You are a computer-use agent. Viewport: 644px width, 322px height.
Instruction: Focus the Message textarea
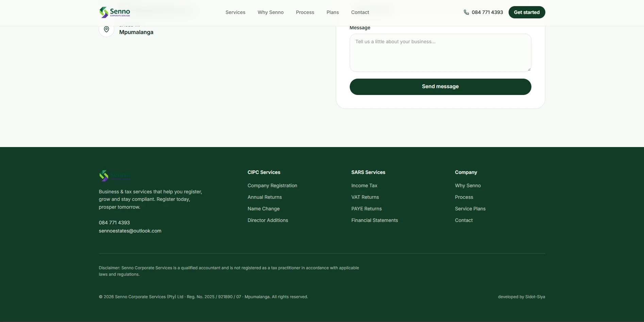pos(440,53)
